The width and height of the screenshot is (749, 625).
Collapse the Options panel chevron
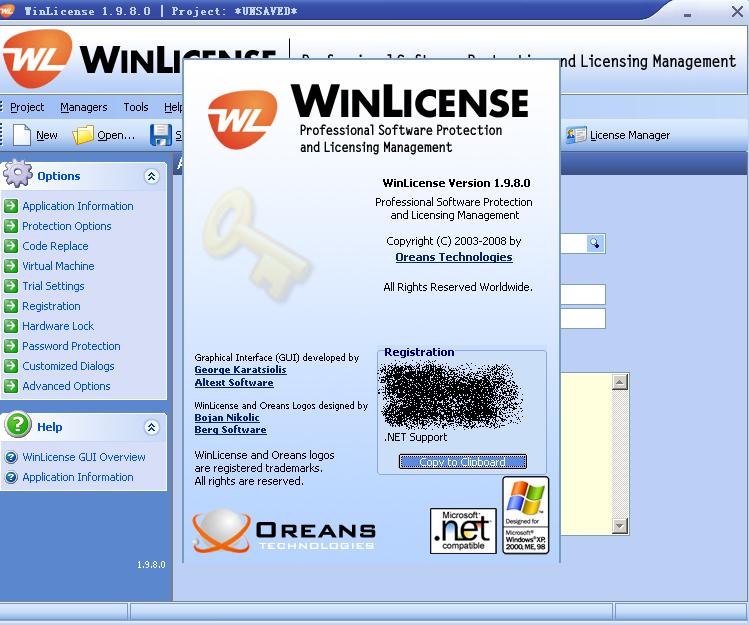151,176
